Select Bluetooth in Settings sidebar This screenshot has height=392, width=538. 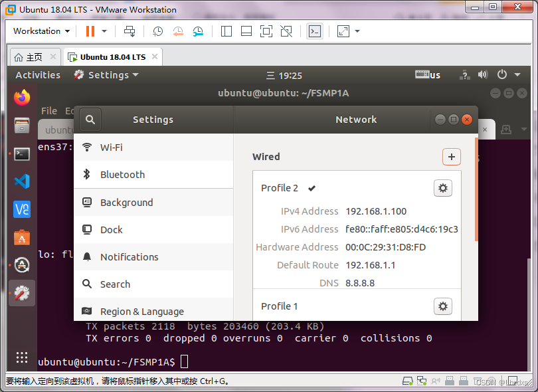[153, 174]
